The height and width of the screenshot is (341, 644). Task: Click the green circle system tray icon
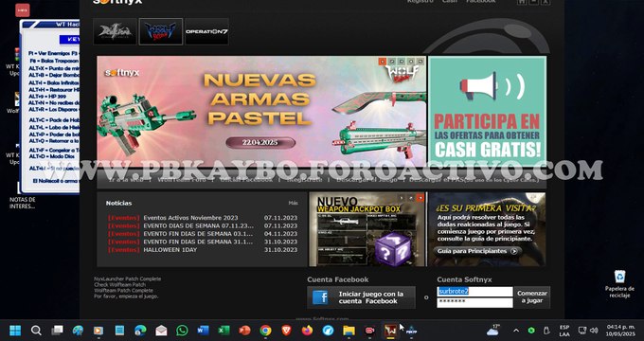(531, 331)
